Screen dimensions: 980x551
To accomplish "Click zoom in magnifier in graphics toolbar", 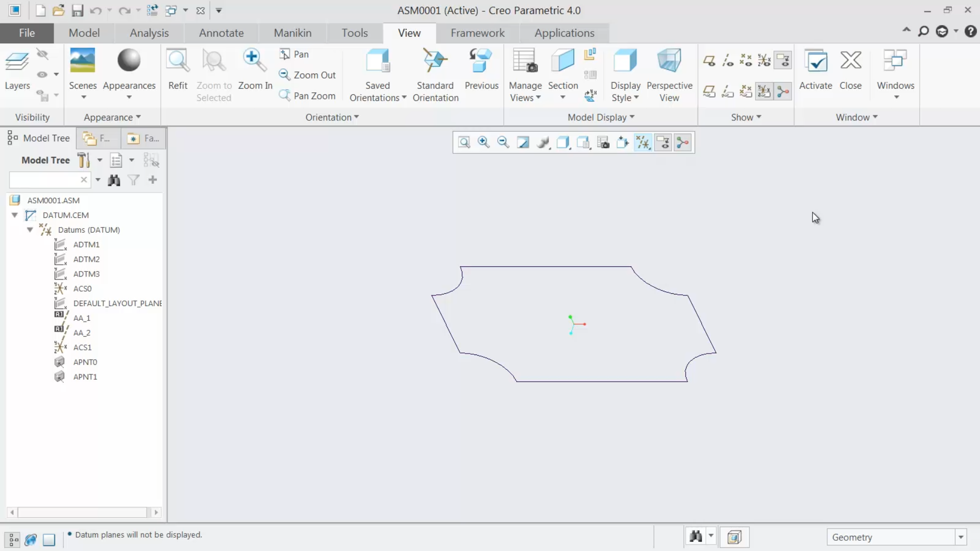I will coord(483,142).
